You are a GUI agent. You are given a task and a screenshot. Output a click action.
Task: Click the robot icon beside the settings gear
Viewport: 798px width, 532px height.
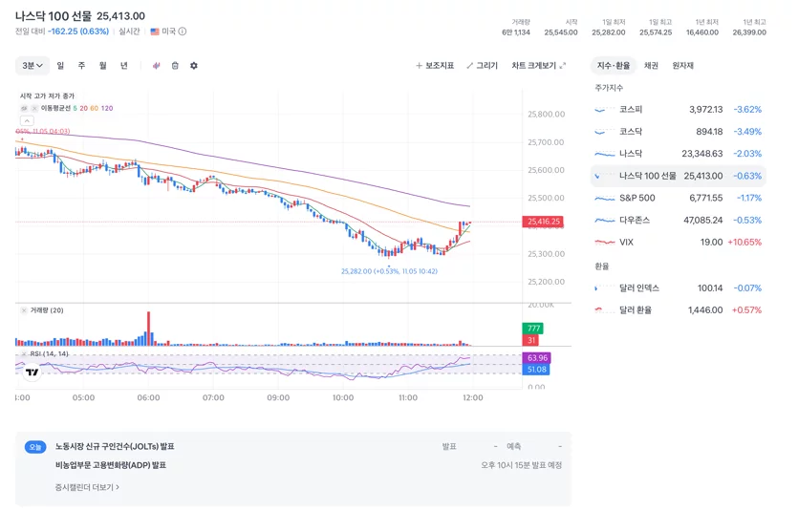(x=175, y=66)
